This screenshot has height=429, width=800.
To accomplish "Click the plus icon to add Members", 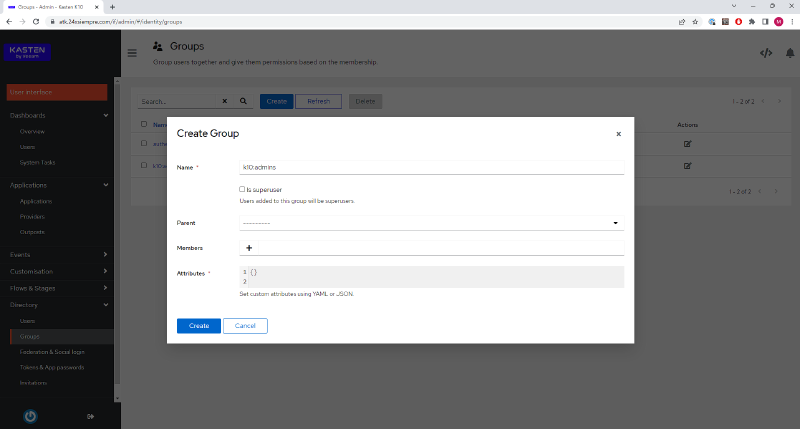I will pos(249,248).
